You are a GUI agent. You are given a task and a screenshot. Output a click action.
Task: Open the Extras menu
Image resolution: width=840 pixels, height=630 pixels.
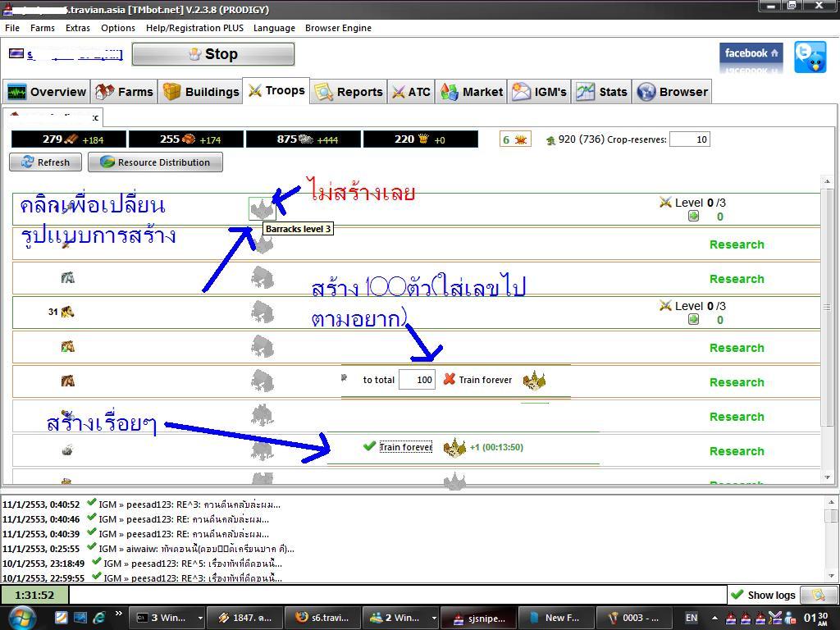pos(78,28)
